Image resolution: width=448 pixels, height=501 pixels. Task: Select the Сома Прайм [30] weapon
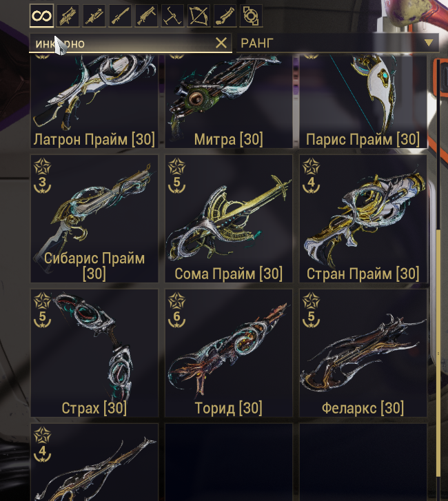tap(228, 219)
